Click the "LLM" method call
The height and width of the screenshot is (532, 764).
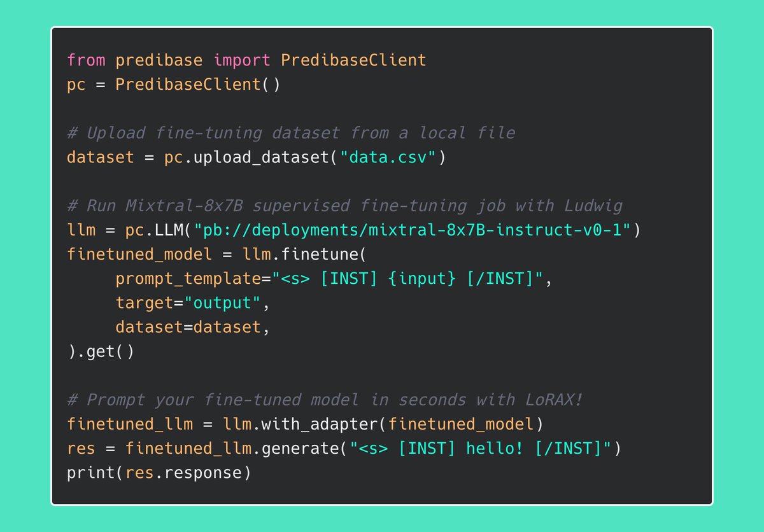pos(169,230)
